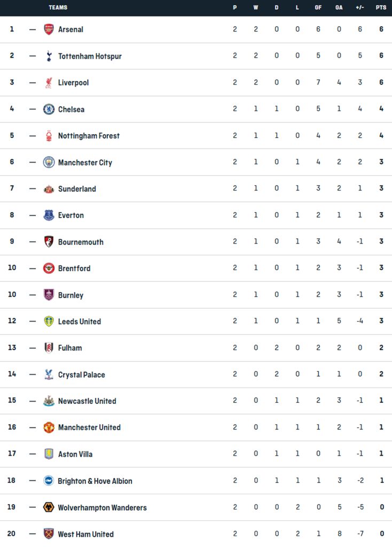Click the Liverpool liver bird crest
Screen dimensions: 392x547
coord(49,83)
